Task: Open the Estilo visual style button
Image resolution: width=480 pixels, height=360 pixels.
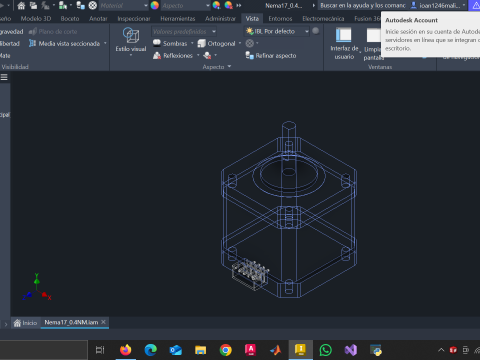Action: pyautogui.click(x=131, y=41)
